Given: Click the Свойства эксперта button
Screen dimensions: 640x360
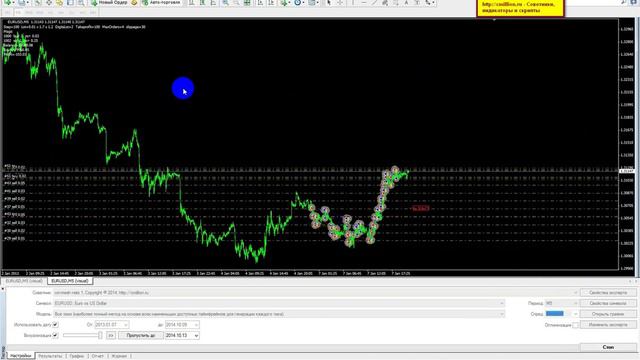Looking at the screenshot, I should coord(608,293).
